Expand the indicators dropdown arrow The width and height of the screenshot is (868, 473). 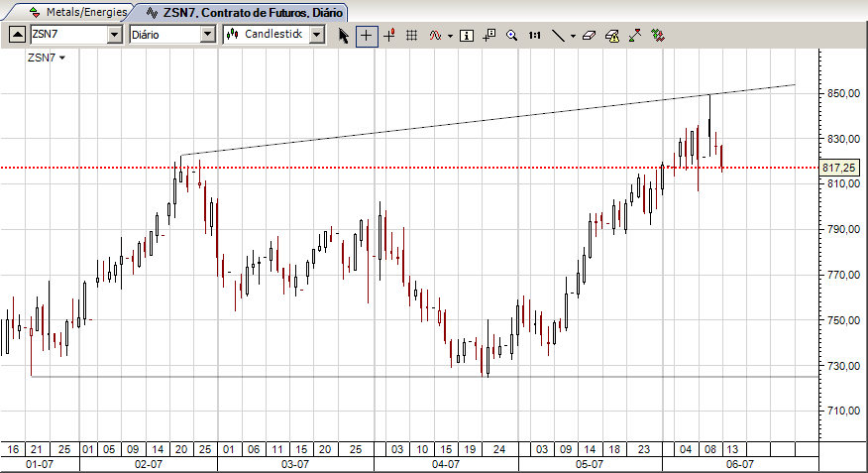pyautogui.click(x=450, y=36)
